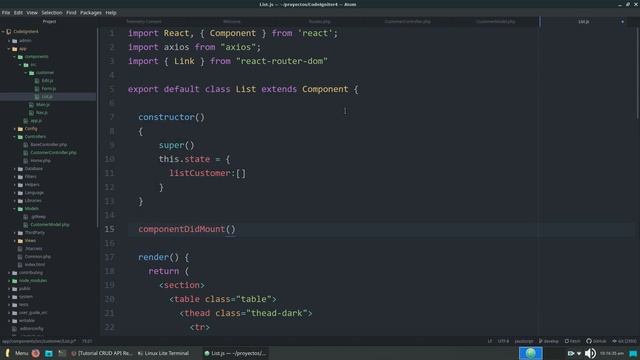Open Home.php in the tree
Viewport: 640px width, 360px height.
click(40, 160)
